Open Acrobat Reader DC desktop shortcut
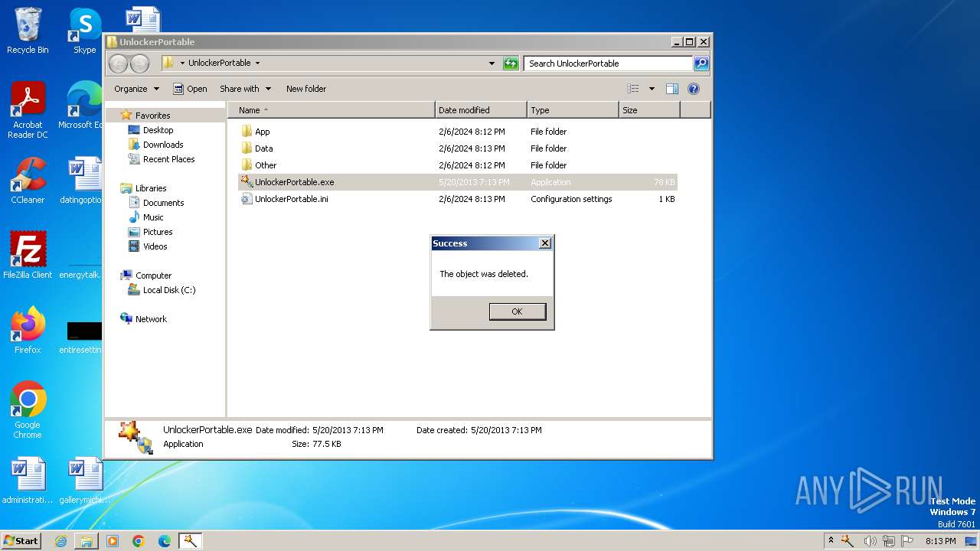The width and height of the screenshot is (980, 551). (x=28, y=110)
